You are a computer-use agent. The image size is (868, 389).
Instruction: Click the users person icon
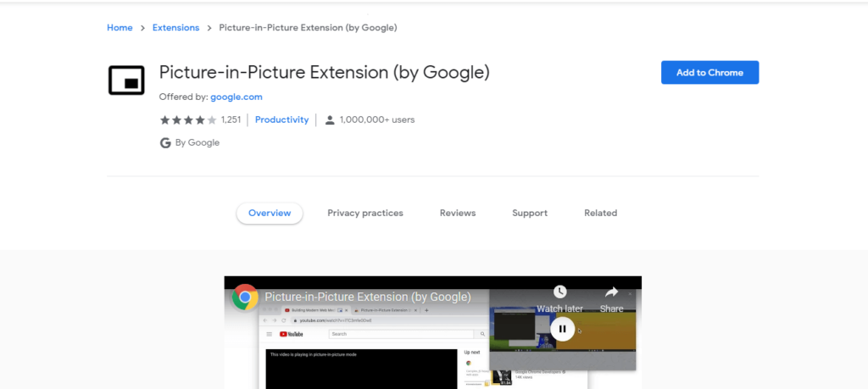(x=330, y=120)
